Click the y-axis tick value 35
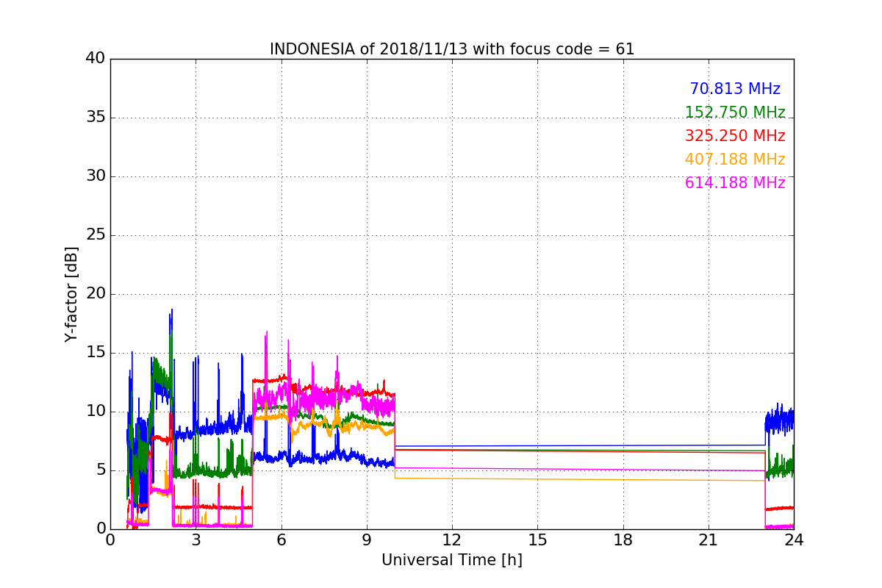The height and width of the screenshot is (588, 882). (95, 118)
